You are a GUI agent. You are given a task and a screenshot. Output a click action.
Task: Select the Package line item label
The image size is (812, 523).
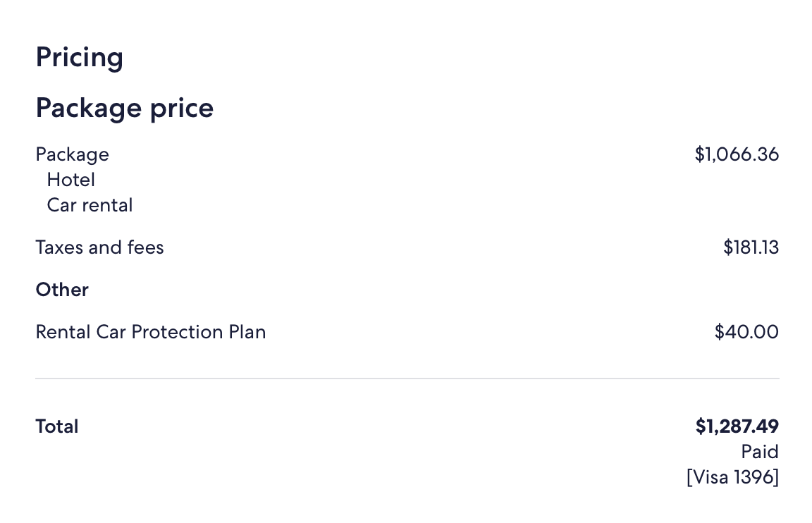[72, 154]
